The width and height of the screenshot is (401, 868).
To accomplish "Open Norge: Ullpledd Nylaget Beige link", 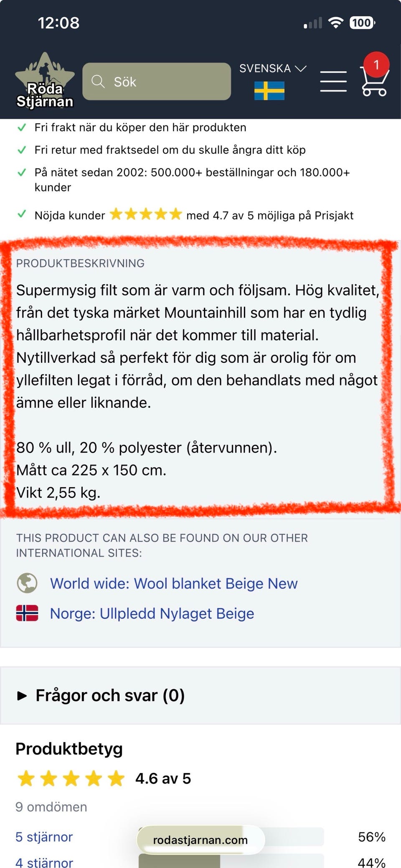I will (152, 613).
